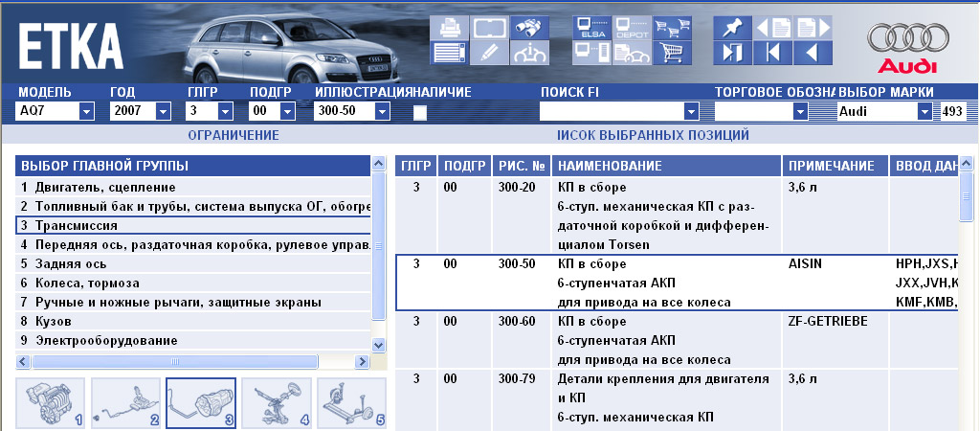This screenshot has width=980, height=431.
Task: Click the exit door icon
Action: coord(731,53)
